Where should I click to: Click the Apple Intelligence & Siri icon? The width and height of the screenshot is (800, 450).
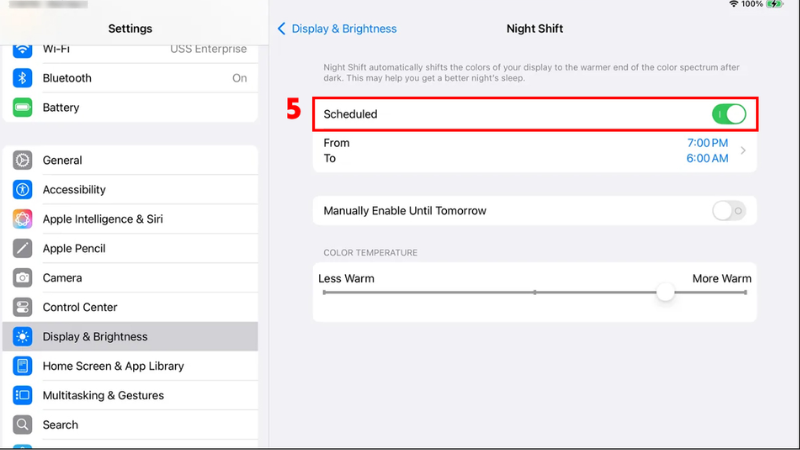(x=22, y=219)
